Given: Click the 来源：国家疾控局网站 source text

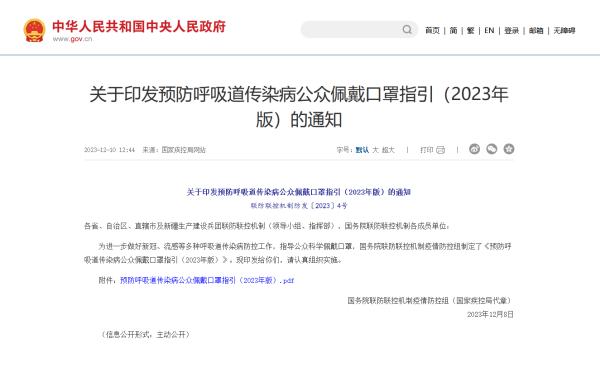Looking at the screenshot, I should [x=174, y=150].
